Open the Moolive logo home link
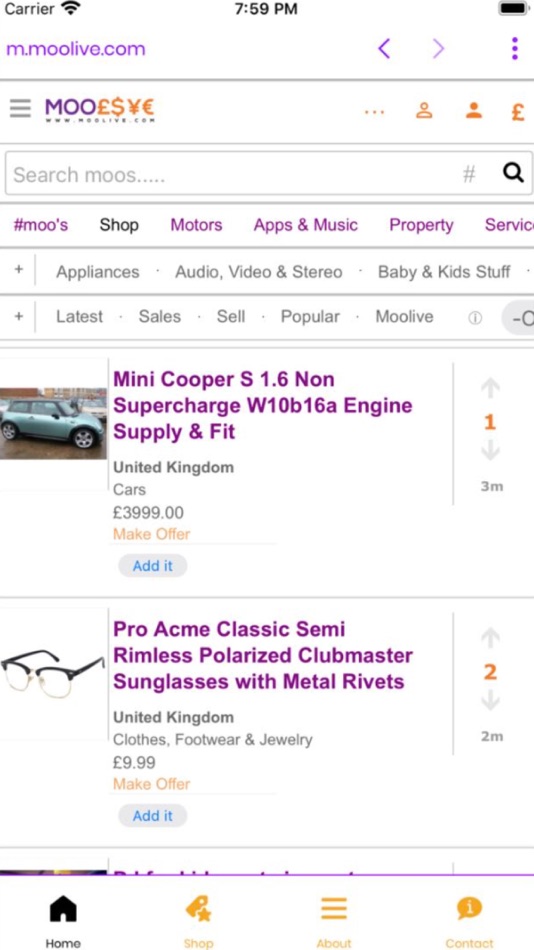534x950 pixels. pyautogui.click(x=99, y=110)
